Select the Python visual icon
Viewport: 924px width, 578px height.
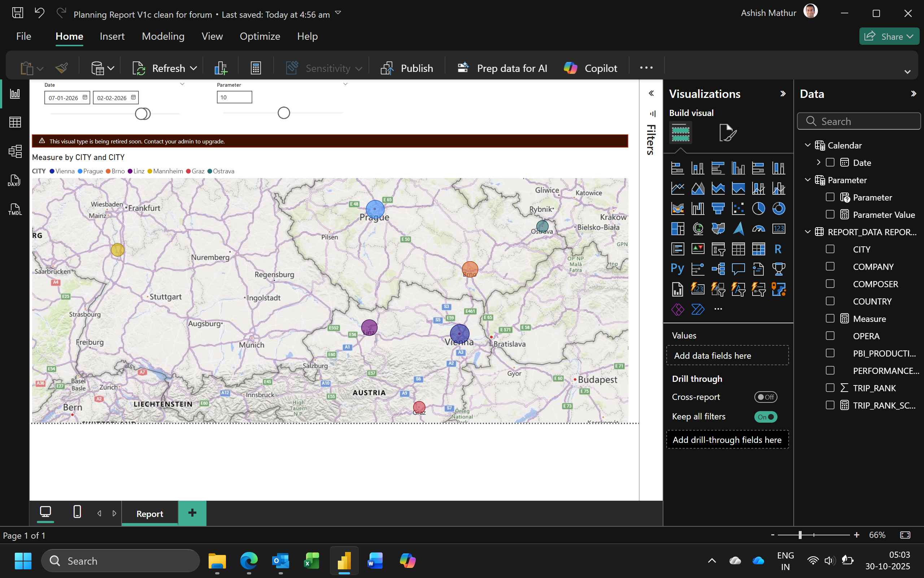[x=677, y=269]
